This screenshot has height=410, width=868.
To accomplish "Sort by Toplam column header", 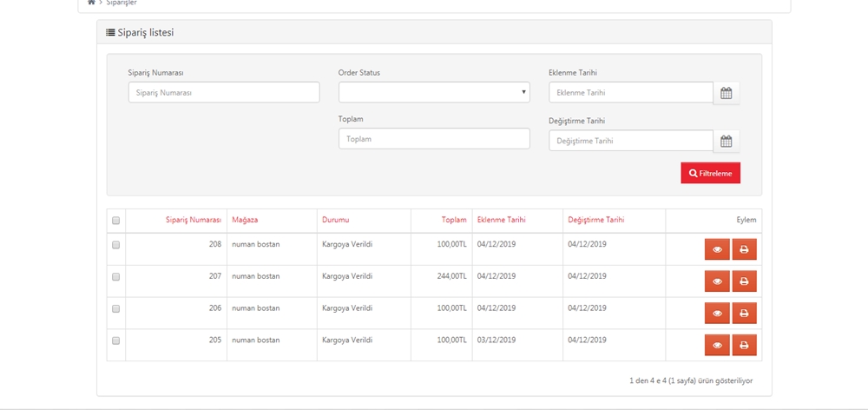I will pyautogui.click(x=454, y=220).
